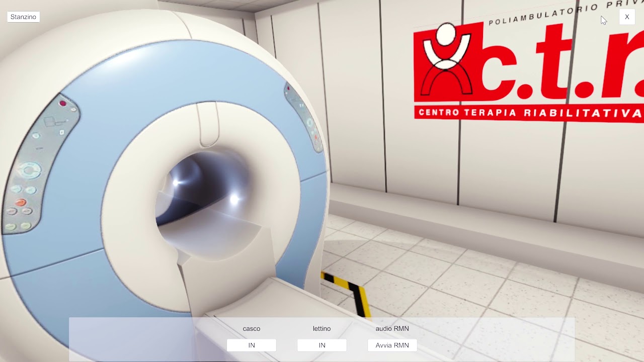Screen dimensions: 644x362
Task: Start the scan audio with Avvia RMN
Action: (392, 345)
